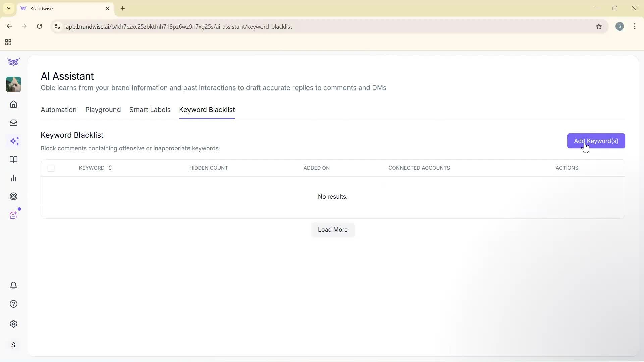Open the feedback chat icon with notification dot
The width and height of the screenshot is (644, 362).
14,215
